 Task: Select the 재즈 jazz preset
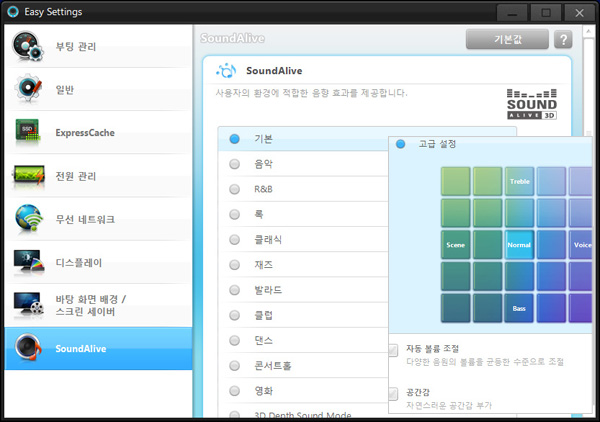[x=234, y=264]
